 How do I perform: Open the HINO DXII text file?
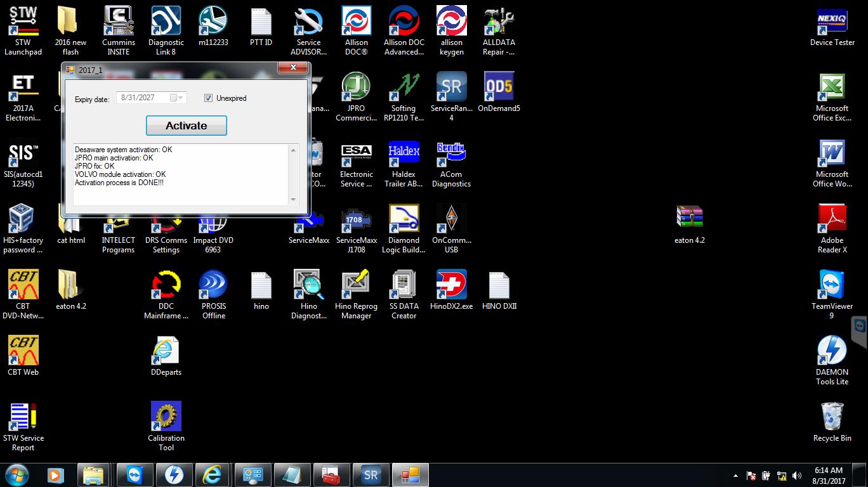pos(499,290)
